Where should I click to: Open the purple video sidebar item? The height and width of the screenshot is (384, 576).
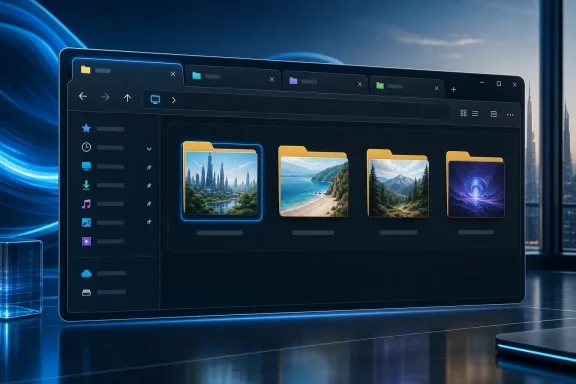104,241
